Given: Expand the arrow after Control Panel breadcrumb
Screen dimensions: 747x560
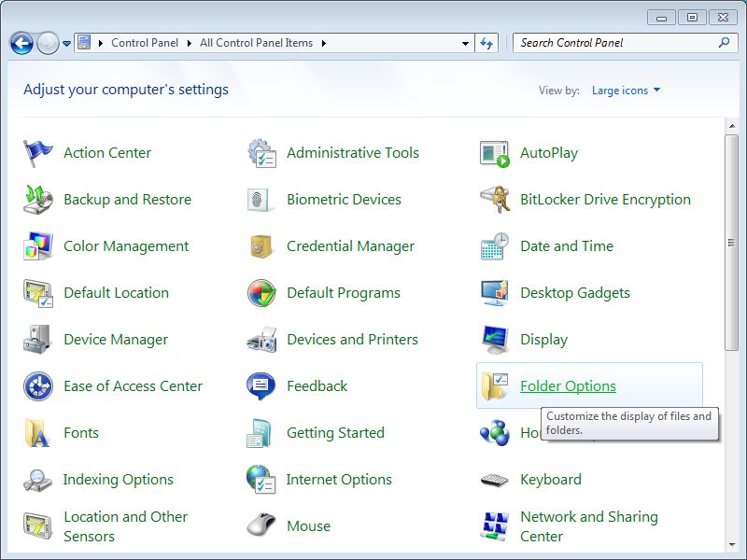Looking at the screenshot, I should point(190,43).
